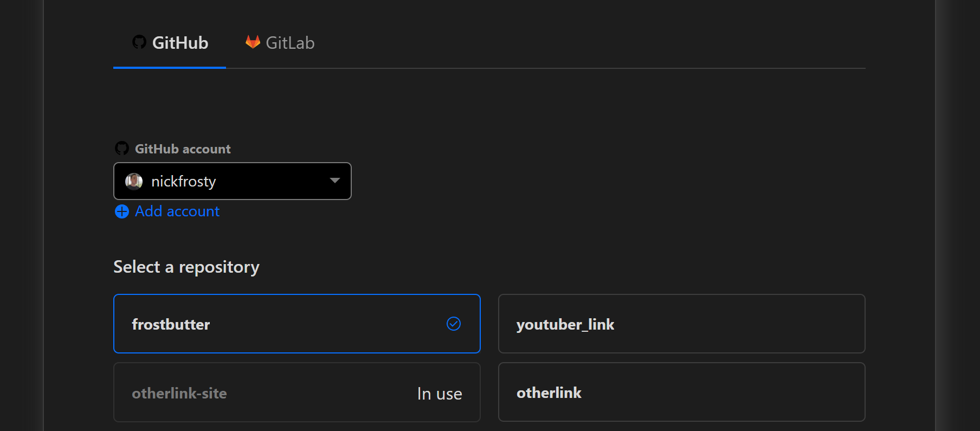Click the In use label on otherlink-site
The width and height of the screenshot is (980, 431).
point(439,393)
